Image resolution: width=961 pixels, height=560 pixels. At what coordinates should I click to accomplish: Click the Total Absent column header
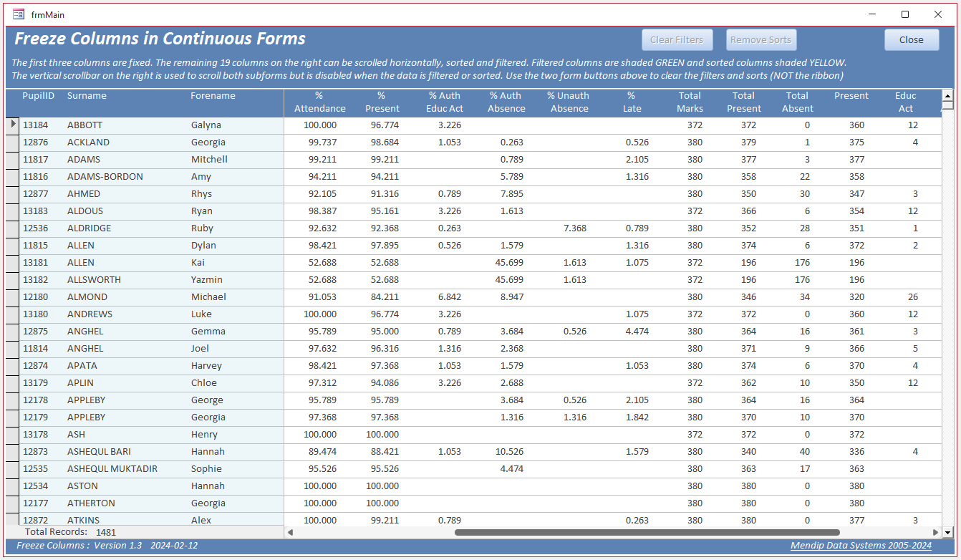(x=797, y=102)
